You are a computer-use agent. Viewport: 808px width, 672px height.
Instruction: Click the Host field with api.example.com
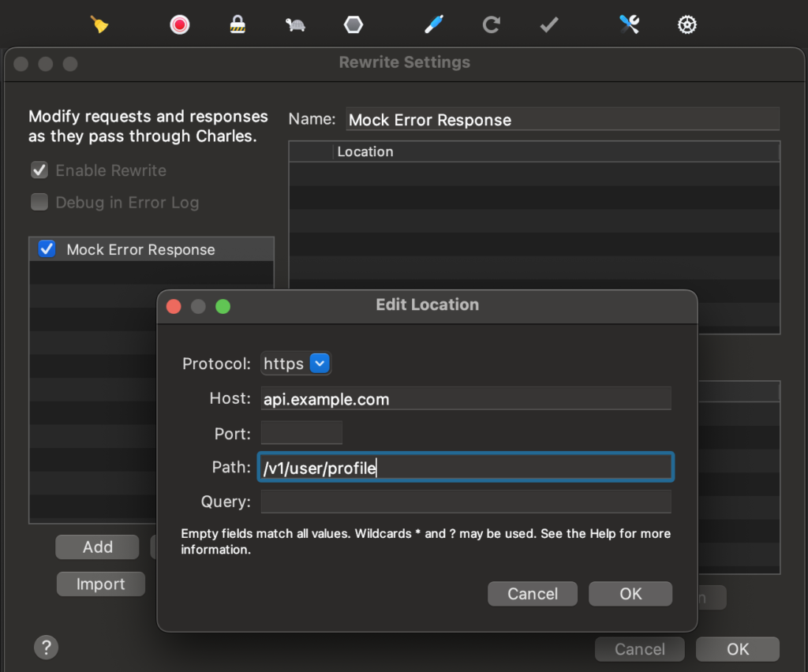466,399
